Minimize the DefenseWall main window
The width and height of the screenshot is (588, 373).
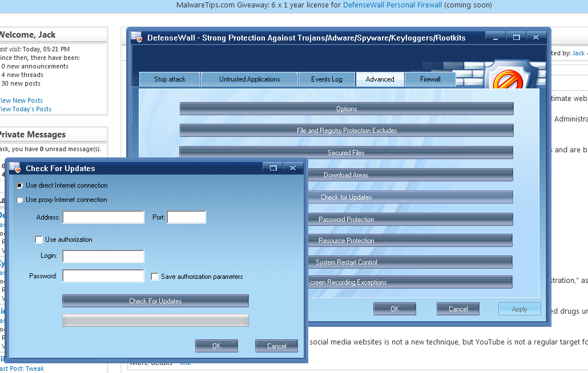coord(496,38)
